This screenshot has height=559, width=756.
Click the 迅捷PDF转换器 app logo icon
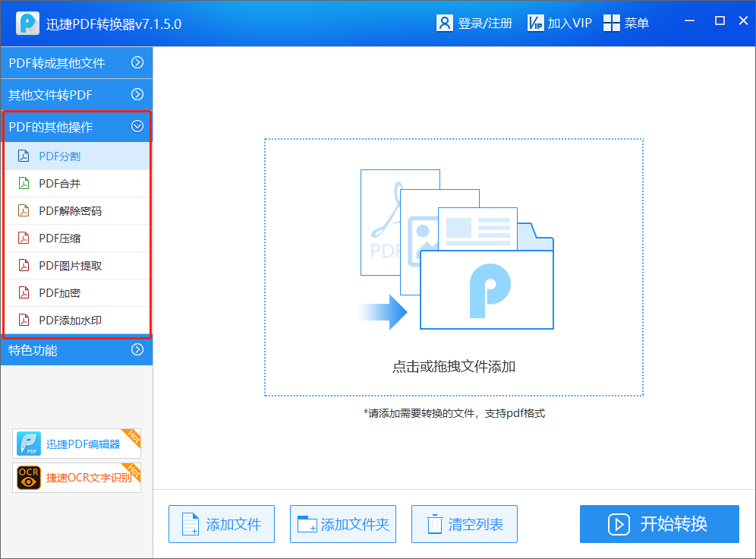(x=27, y=23)
